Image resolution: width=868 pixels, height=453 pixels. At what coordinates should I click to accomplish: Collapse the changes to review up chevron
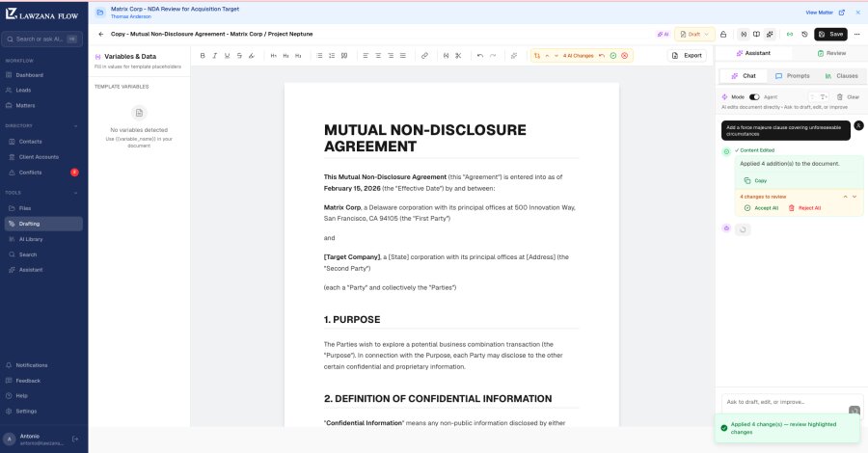[845, 197]
